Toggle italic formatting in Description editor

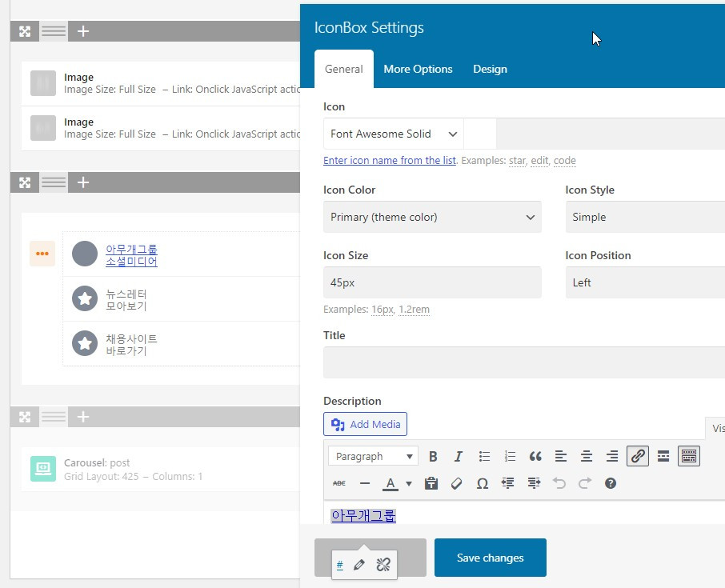click(x=459, y=456)
